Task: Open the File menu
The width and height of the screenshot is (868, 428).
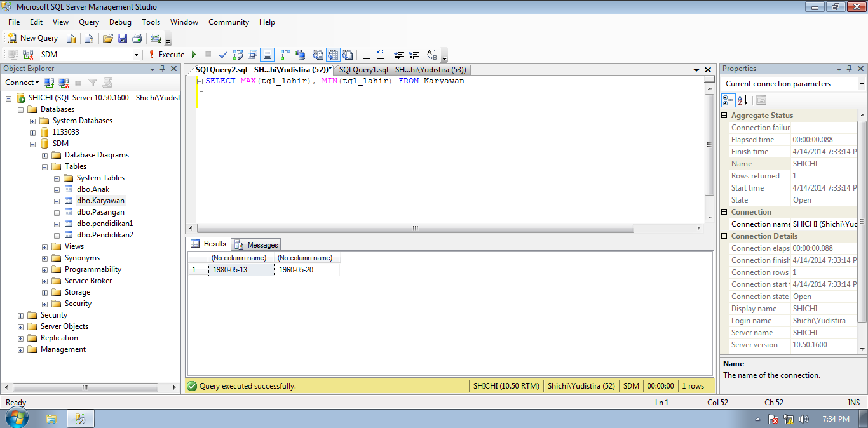Action: coord(14,22)
